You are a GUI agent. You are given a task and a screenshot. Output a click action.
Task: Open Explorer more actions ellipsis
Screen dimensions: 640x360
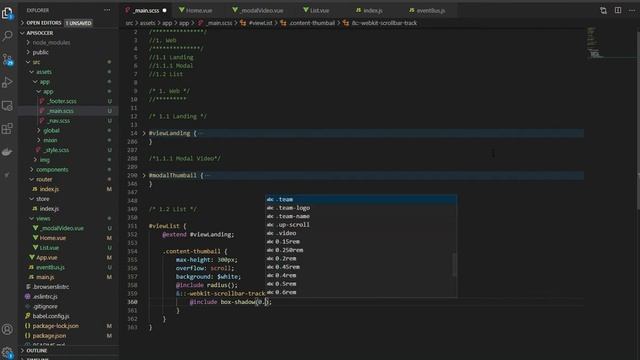(x=107, y=10)
